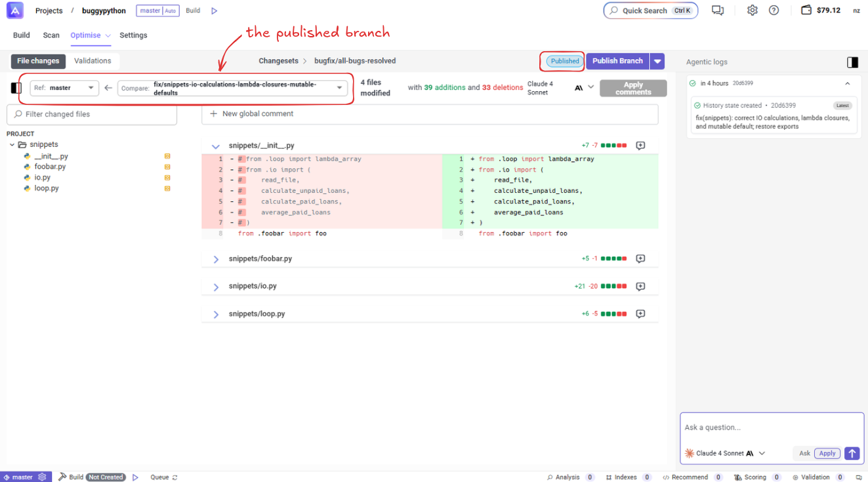Viewport: 868px width, 482px height.
Task: Run build with play icon beside Build
Action: (x=214, y=11)
